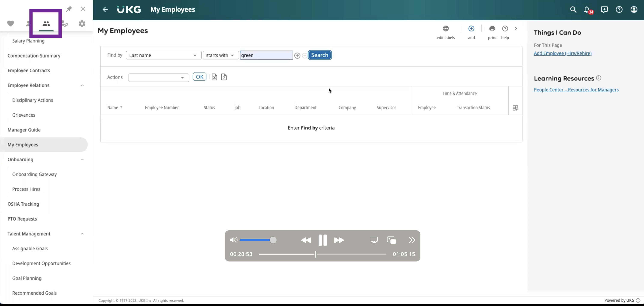The height and width of the screenshot is (306, 644).
Task: Collapse the Talent Management section
Action: (x=82, y=234)
